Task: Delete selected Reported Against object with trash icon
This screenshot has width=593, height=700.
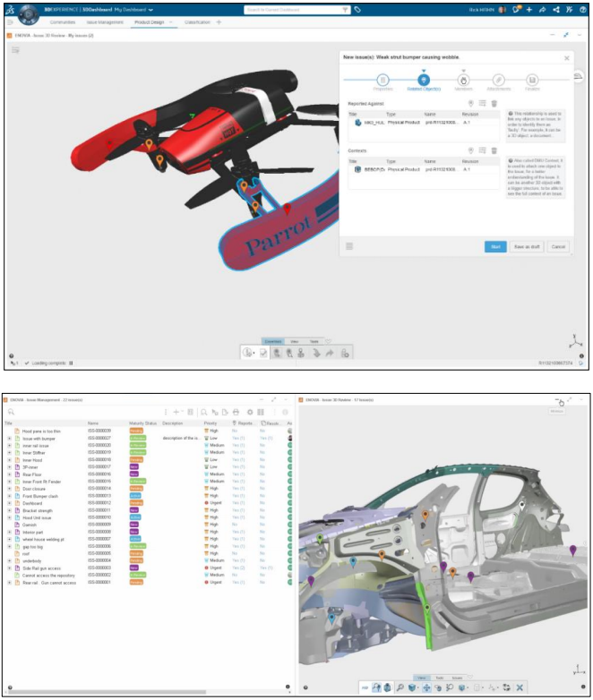Action: coord(494,104)
